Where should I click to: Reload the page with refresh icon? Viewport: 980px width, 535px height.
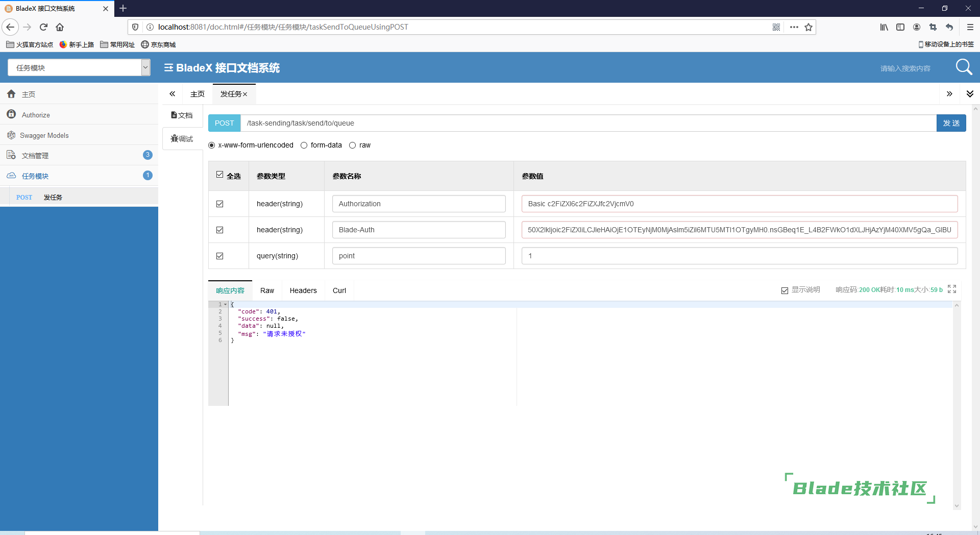44,27
